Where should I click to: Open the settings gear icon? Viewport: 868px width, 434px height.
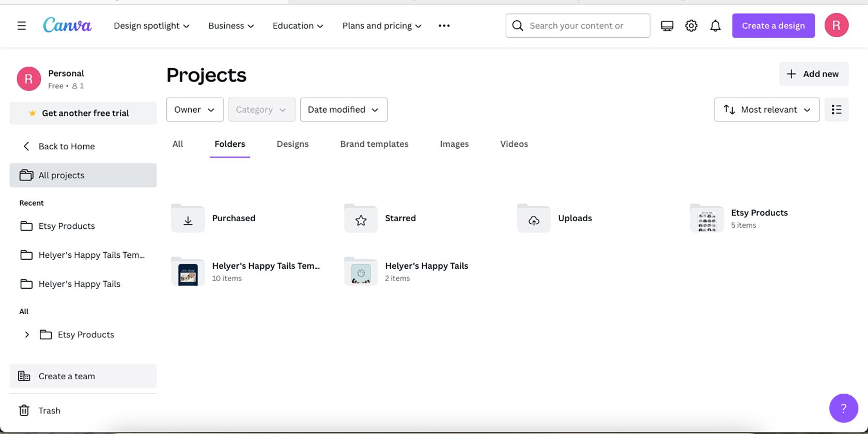(x=691, y=26)
